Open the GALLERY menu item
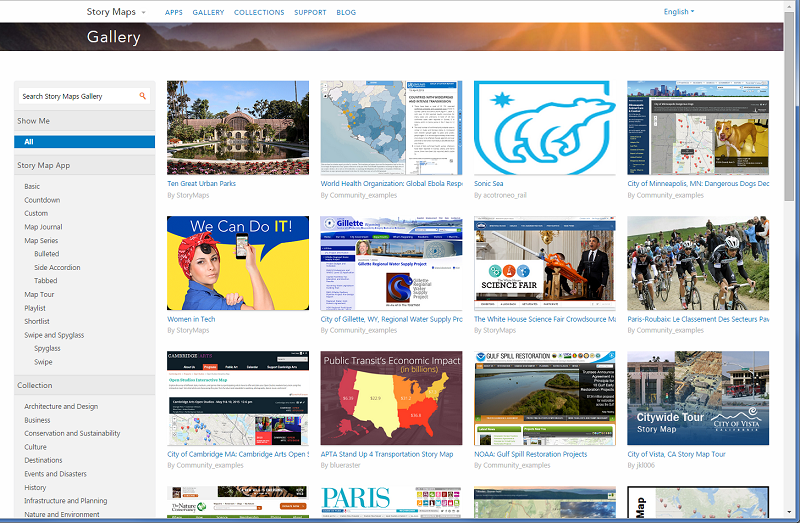The height and width of the screenshot is (523, 800). coord(208,12)
